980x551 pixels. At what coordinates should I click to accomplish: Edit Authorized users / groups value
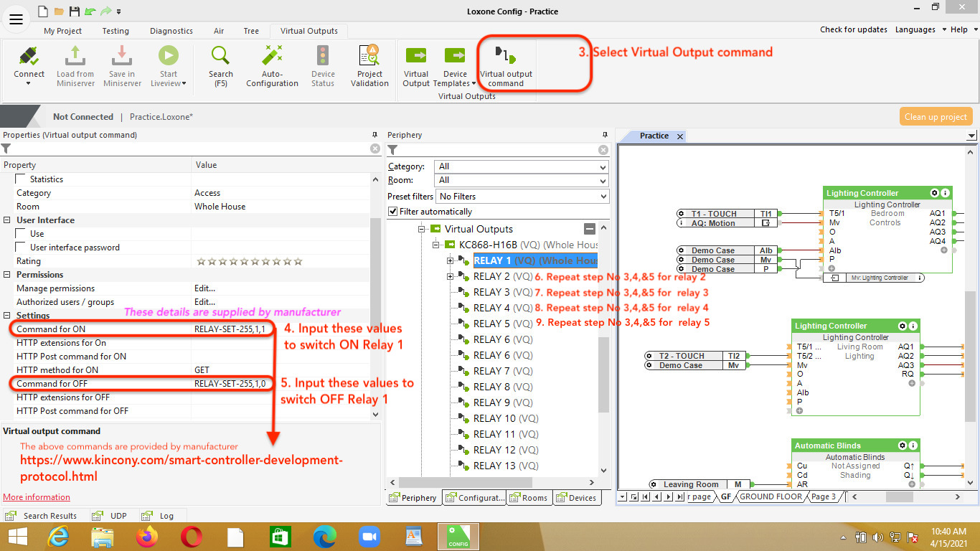[281, 302]
